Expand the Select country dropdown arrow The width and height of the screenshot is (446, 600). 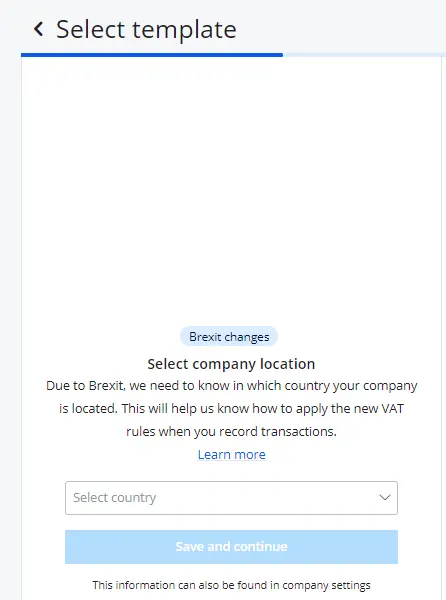point(384,497)
